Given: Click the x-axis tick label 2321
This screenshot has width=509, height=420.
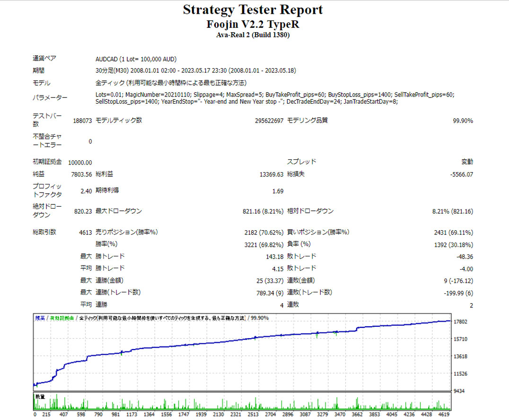Looking at the screenshot, I should pos(236,414).
